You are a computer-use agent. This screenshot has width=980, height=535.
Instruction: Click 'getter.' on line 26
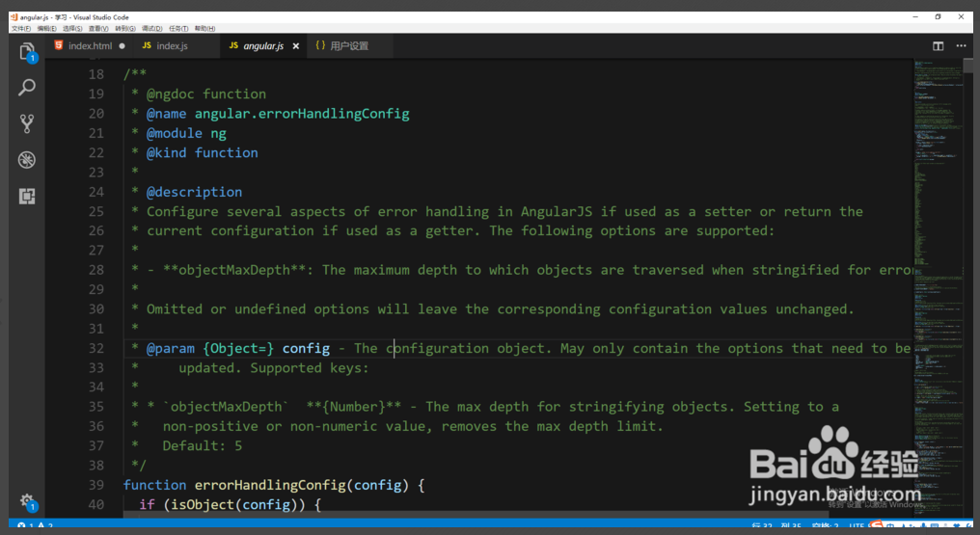tap(453, 230)
